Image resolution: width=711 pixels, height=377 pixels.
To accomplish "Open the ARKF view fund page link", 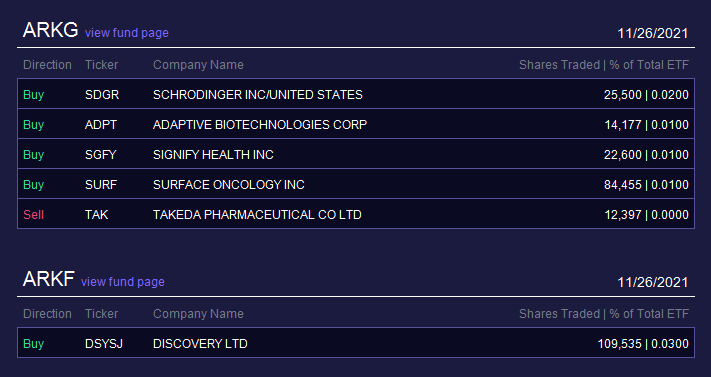I will 122,282.
